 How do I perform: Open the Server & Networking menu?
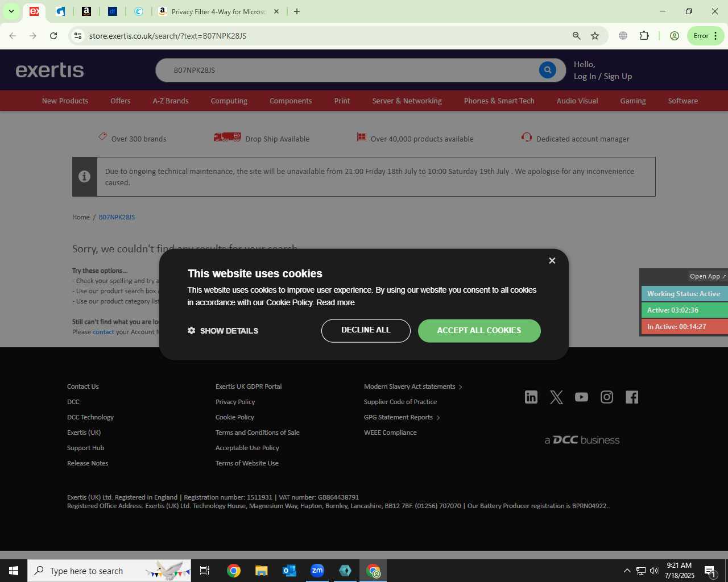click(x=407, y=101)
